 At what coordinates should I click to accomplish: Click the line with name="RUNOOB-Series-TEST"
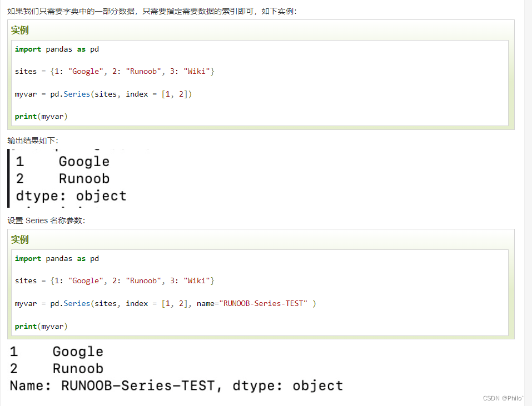(166, 304)
